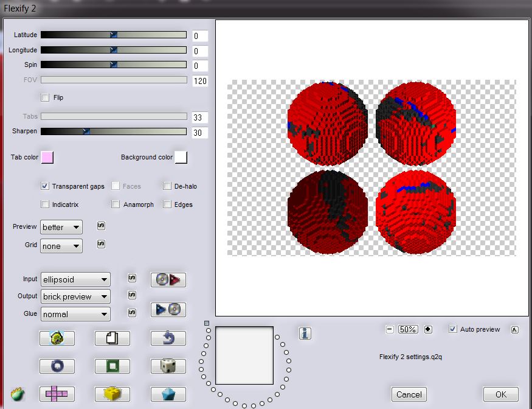532x409 pixels.
Task: Open the Glue dropdown showing normal
Action: (x=75, y=314)
